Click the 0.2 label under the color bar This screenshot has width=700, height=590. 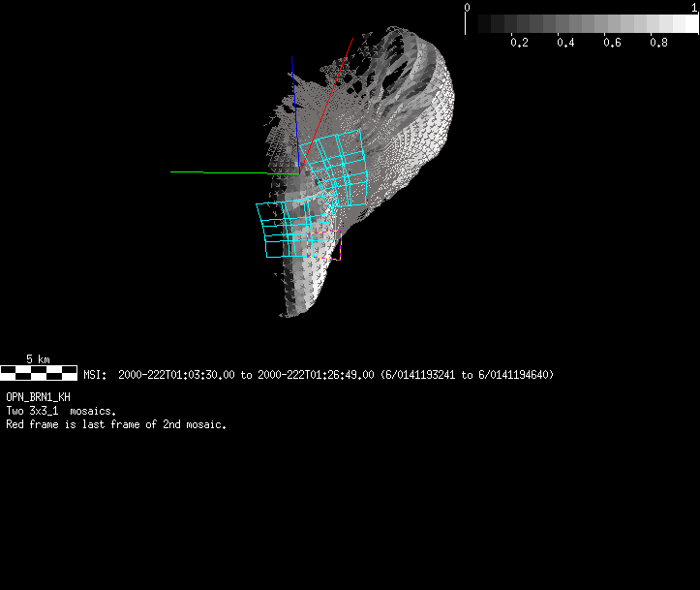[x=519, y=44]
